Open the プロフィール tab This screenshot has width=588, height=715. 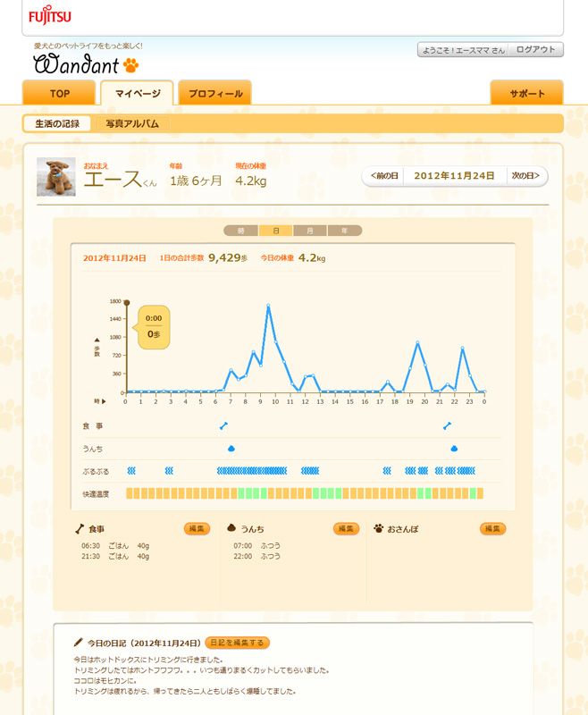pyautogui.click(x=214, y=93)
